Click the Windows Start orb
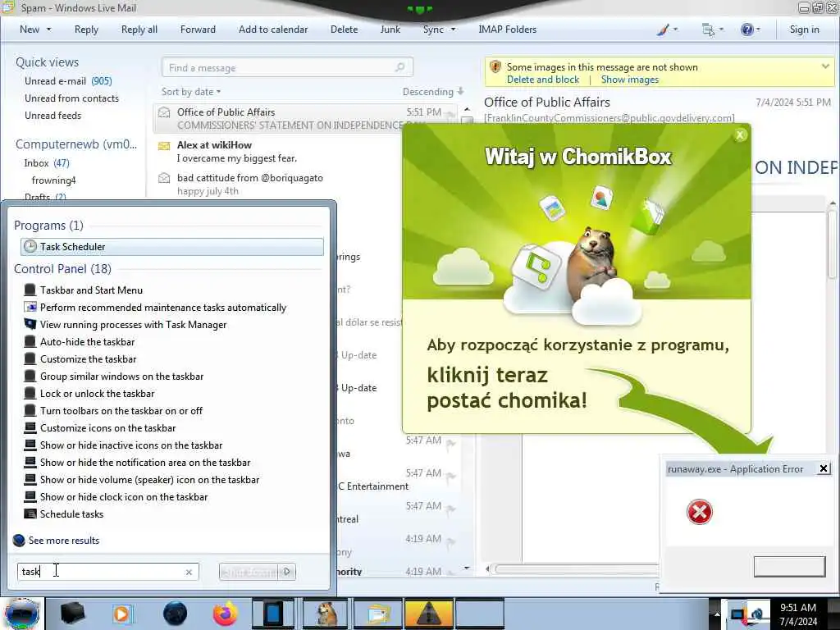This screenshot has width=840, height=630. coord(22,614)
